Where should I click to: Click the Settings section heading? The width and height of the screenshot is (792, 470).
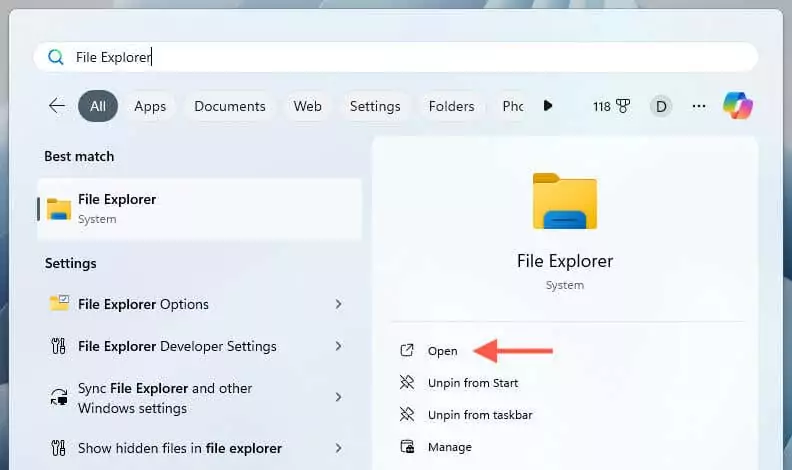(x=71, y=264)
